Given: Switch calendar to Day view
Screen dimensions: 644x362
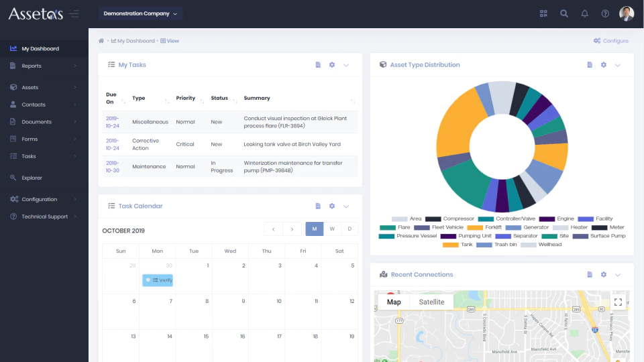Looking at the screenshot, I should click(350, 229).
